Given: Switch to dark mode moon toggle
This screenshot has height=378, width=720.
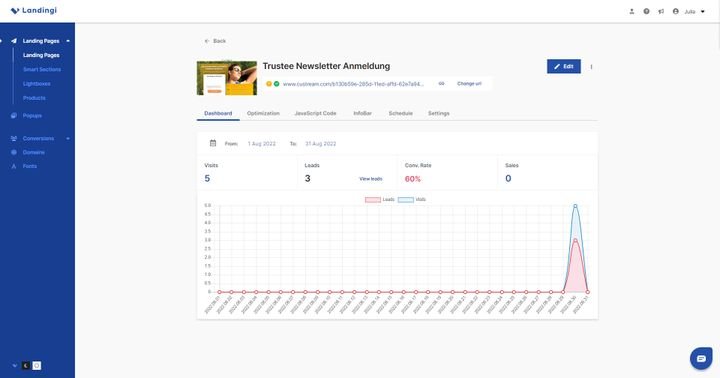Looking at the screenshot, I should pyautogui.click(x=26, y=366).
